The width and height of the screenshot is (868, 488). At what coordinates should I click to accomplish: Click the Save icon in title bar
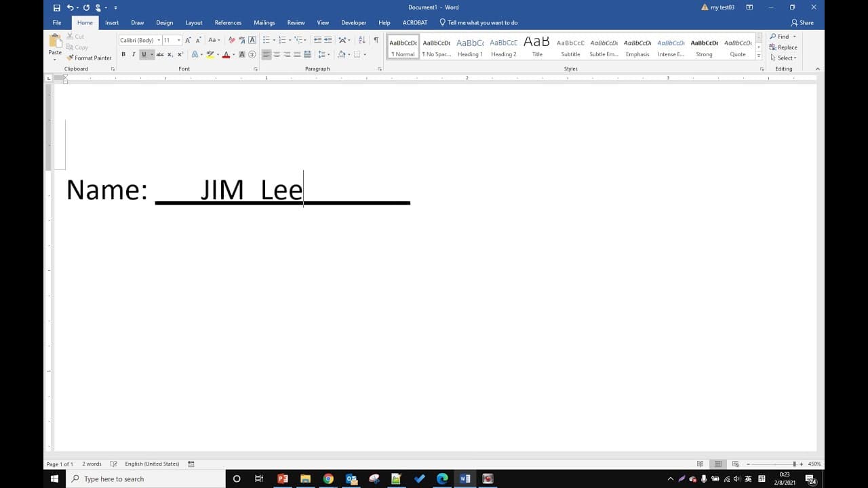pos(57,7)
